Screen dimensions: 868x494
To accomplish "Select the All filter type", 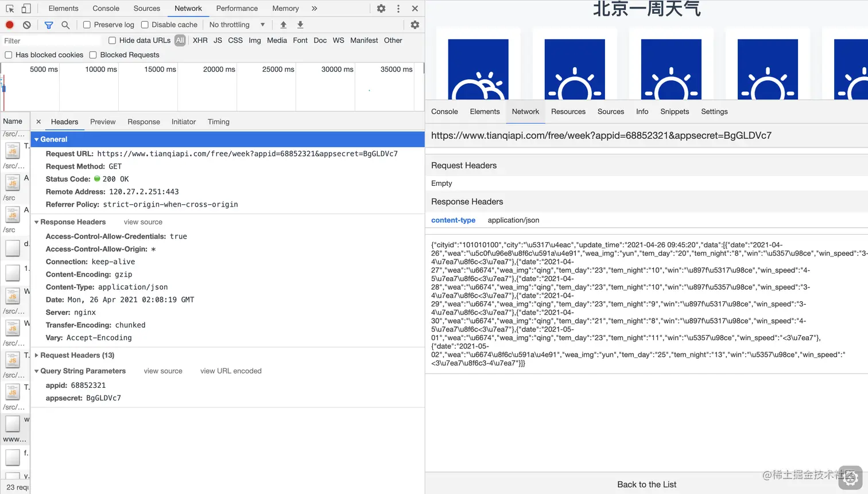I will tap(180, 40).
